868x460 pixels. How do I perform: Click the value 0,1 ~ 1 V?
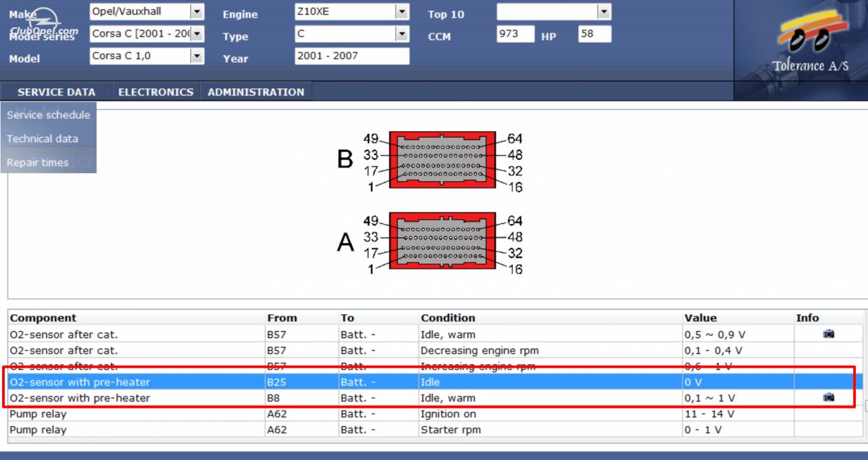709,398
